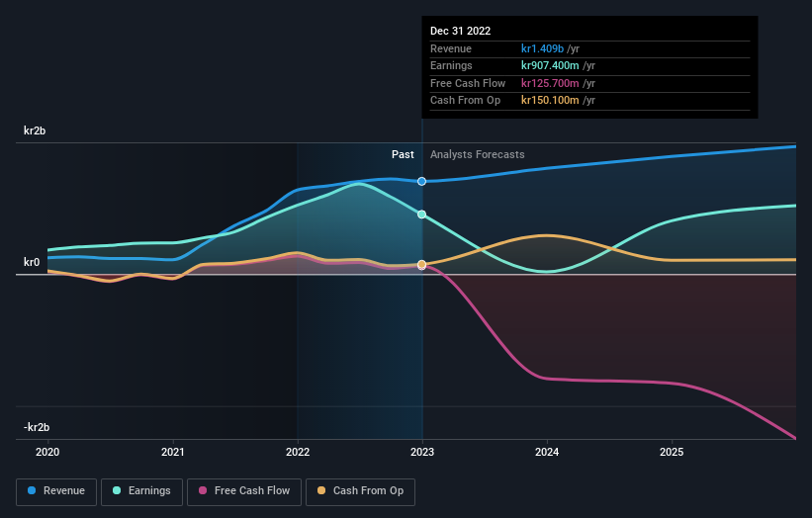Click the Revenue row label in tooltip

451,48
